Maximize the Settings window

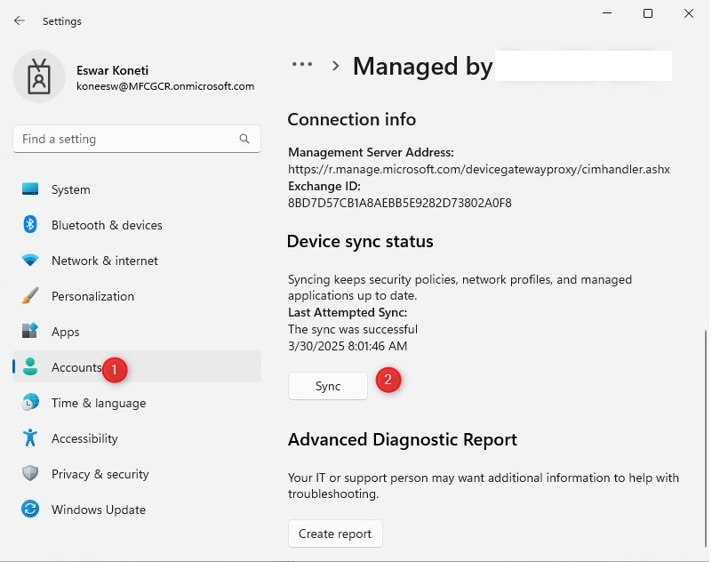pos(648,13)
